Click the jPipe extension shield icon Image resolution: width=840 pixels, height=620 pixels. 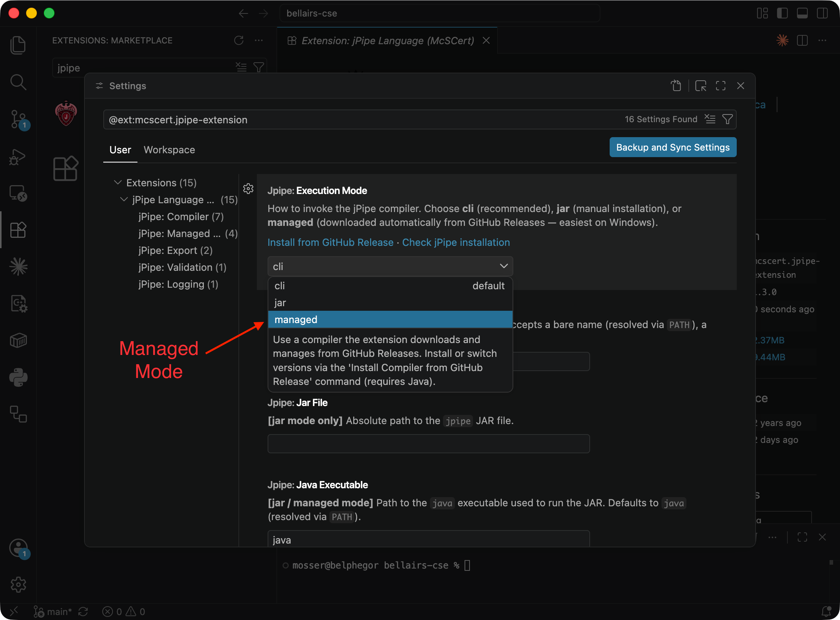66,113
